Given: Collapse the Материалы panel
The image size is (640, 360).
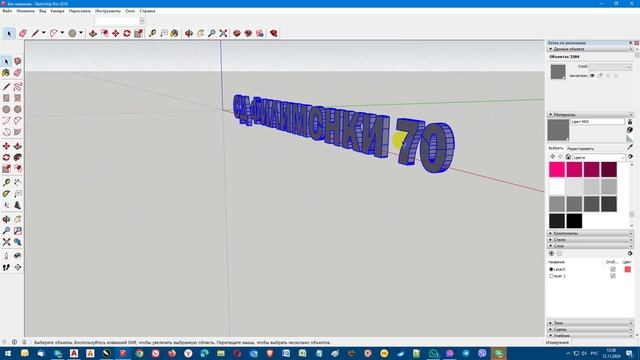Looking at the screenshot, I should coord(590,115).
